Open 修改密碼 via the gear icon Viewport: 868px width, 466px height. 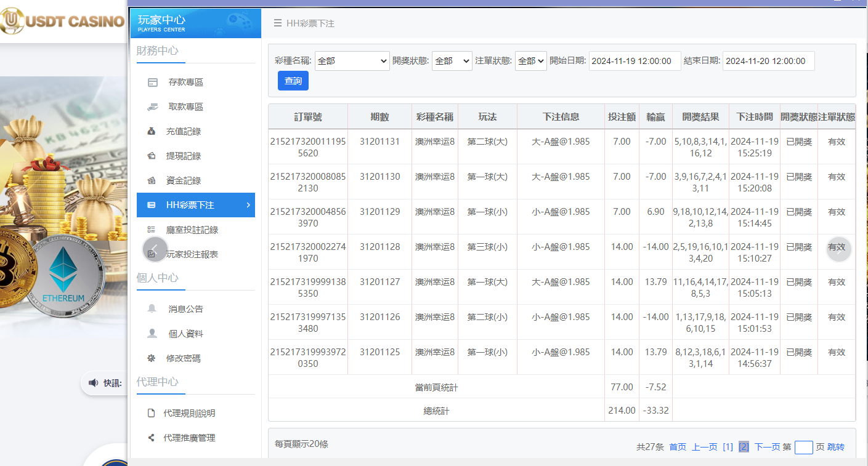point(152,358)
